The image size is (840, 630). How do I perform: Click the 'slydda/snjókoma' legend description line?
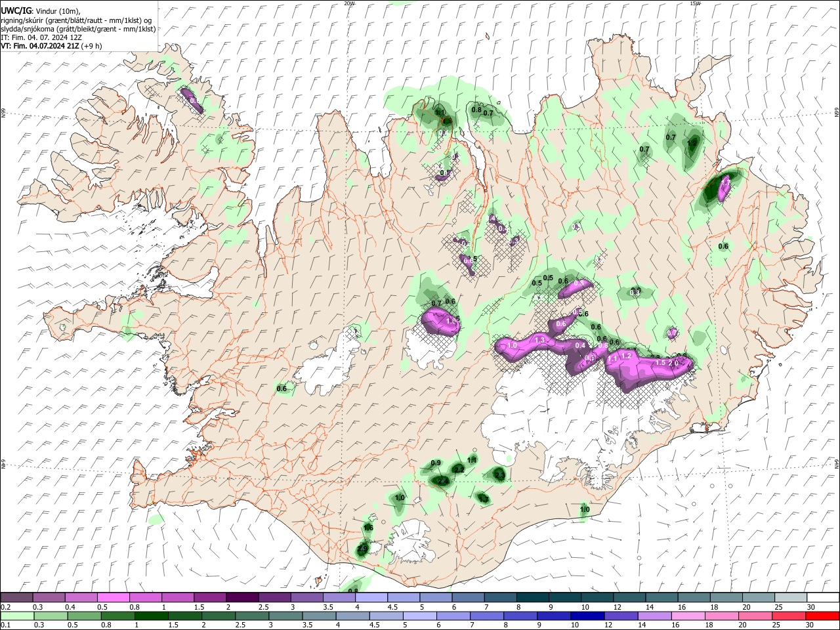78,29
